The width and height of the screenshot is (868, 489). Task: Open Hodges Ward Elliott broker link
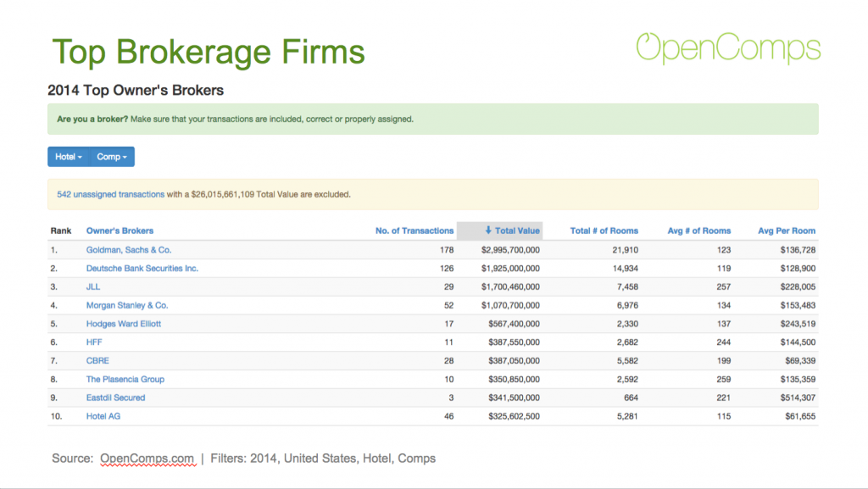(x=124, y=324)
